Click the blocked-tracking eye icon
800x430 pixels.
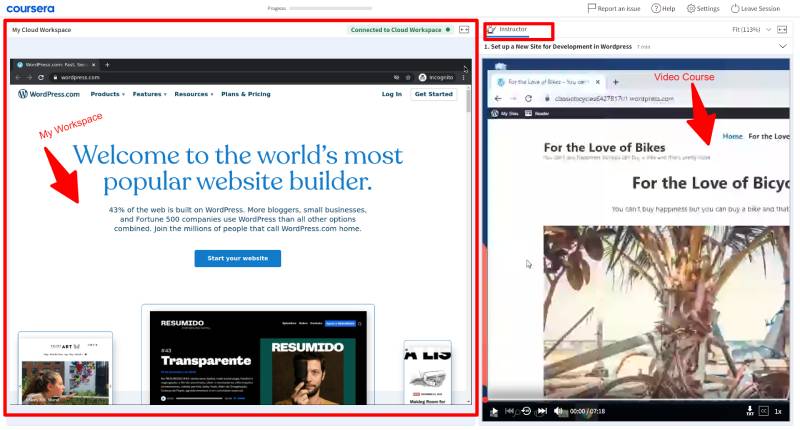pyautogui.click(x=396, y=78)
